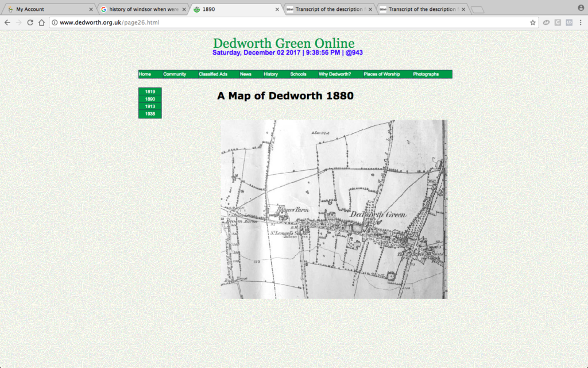The height and width of the screenshot is (368, 588).
Task: Click the forward navigation arrow
Action: pos(19,22)
